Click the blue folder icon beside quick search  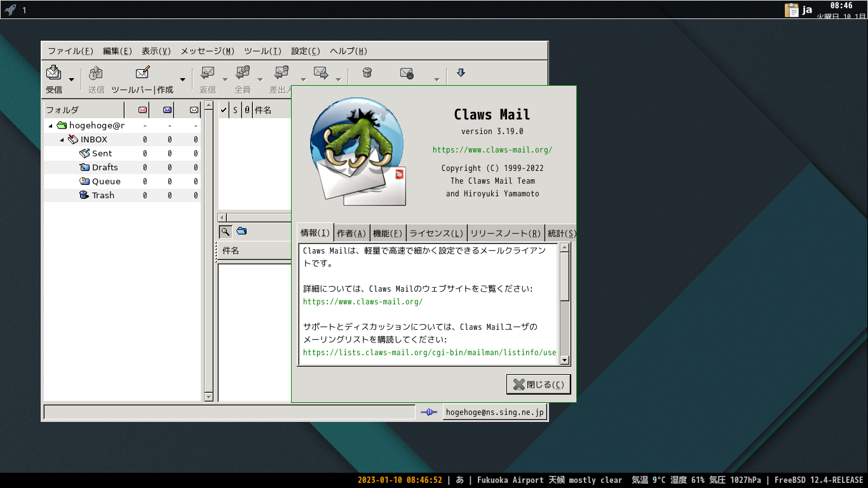point(241,231)
